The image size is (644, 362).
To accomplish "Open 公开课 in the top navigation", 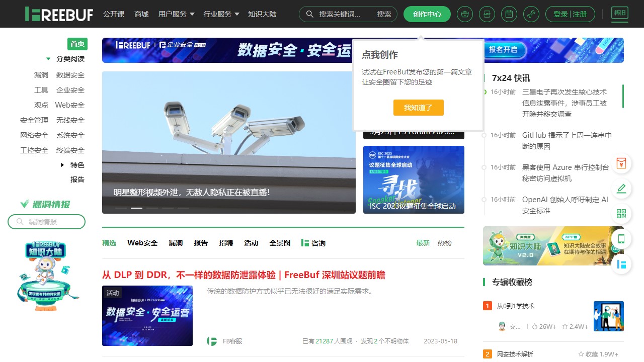I will (114, 14).
